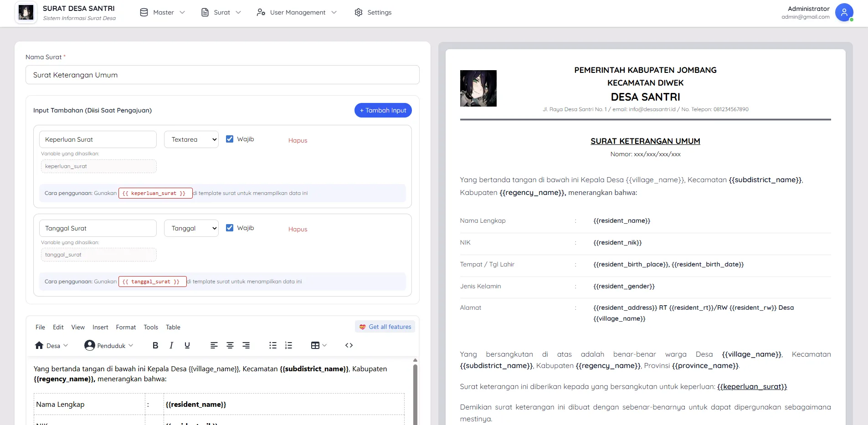
Task: Click the letterhead logo in preview
Action: (x=478, y=88)
